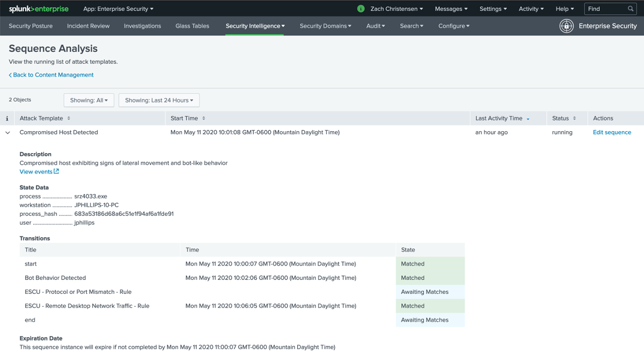Open the Showing: Last 24 Hours dropdown
This screenshot has width=644, height=354.
pos(159,100)
